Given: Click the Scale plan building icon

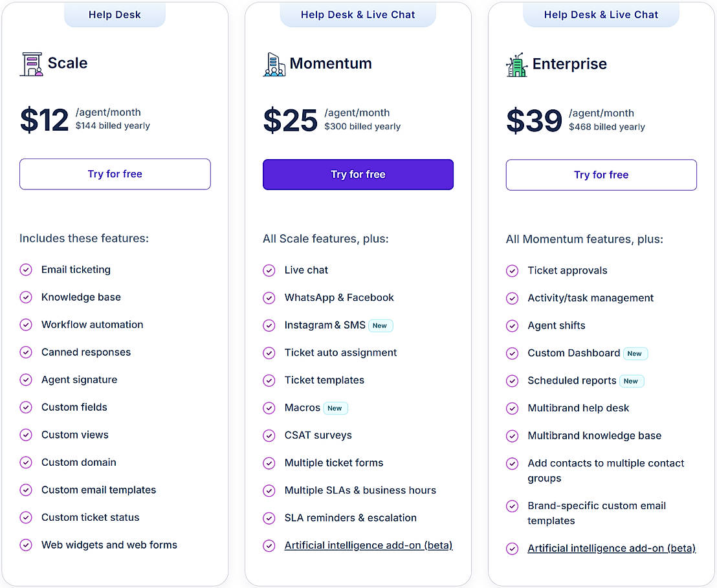Looking at the screenshot, I should coord(31,64).
